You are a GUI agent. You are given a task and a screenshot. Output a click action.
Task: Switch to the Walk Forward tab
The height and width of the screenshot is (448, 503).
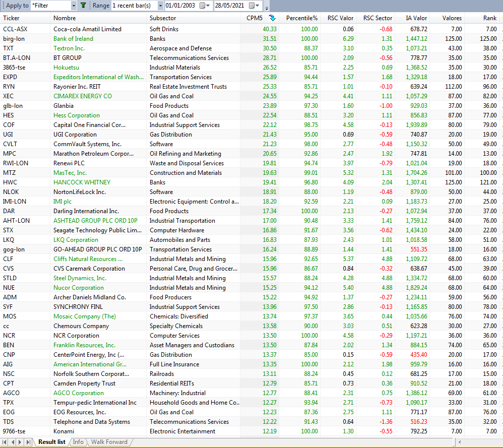point(109,442)
